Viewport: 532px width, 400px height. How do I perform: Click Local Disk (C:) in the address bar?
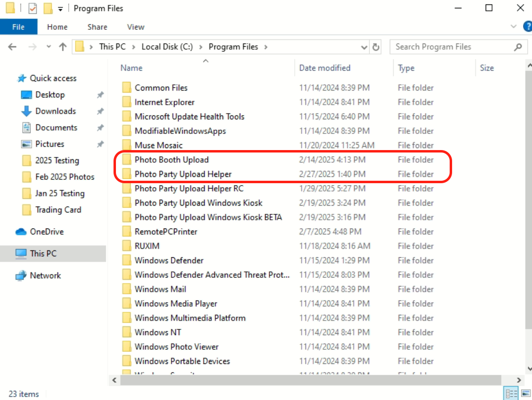tap(167, 47)
